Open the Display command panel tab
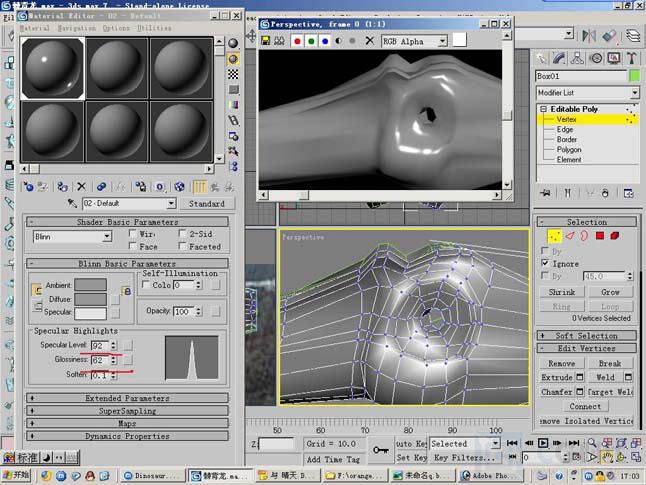 (614, 58)
